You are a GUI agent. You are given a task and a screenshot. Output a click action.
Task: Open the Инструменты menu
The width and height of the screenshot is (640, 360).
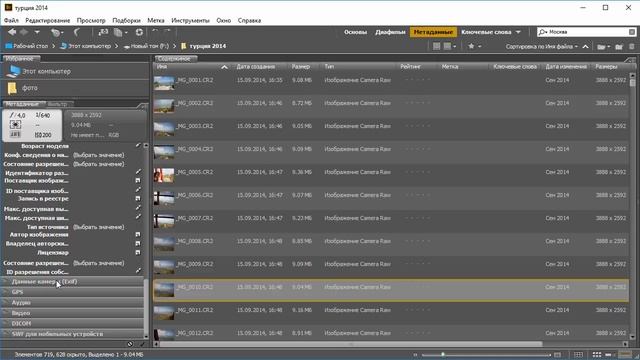190,20
